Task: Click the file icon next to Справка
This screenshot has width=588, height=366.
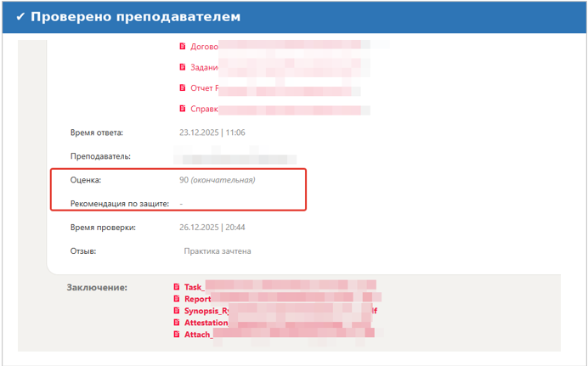Action: point(182,109)
